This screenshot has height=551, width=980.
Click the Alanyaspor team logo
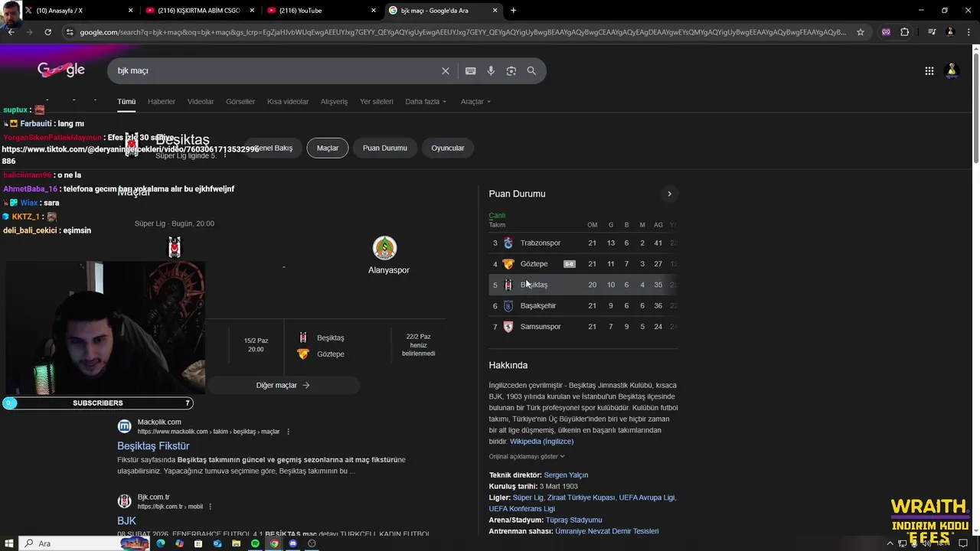[x=385, y=248]
